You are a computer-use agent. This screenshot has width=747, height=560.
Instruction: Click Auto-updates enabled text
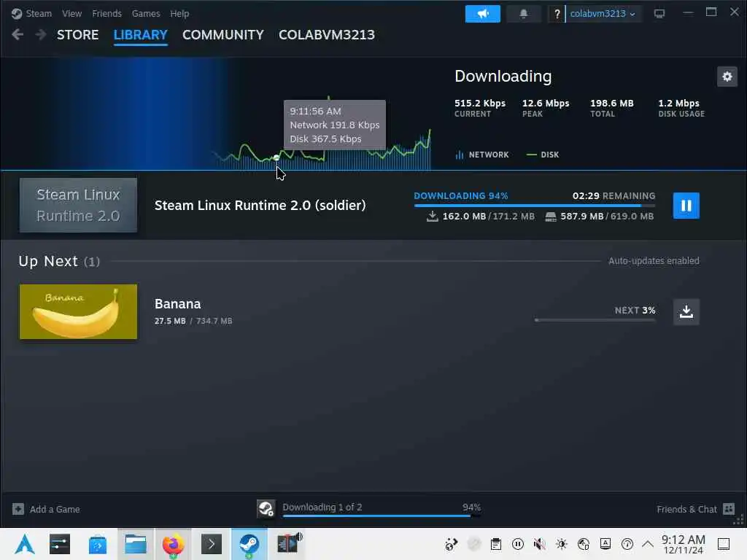(x=654, y=261)
